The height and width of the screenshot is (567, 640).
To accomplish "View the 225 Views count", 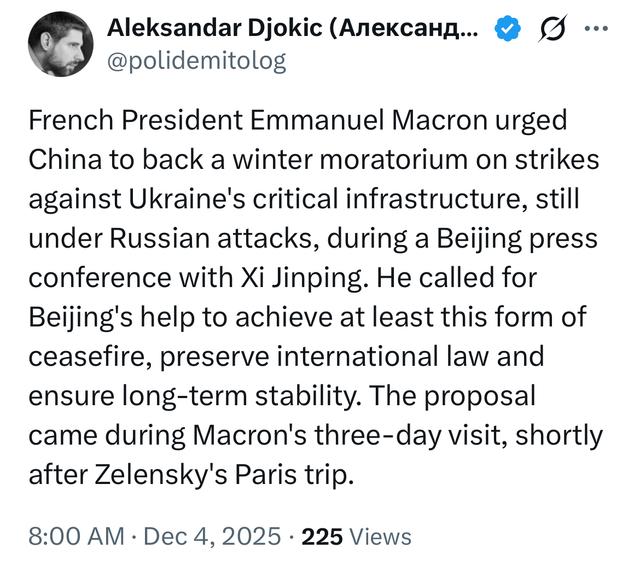I will point(356,536).
